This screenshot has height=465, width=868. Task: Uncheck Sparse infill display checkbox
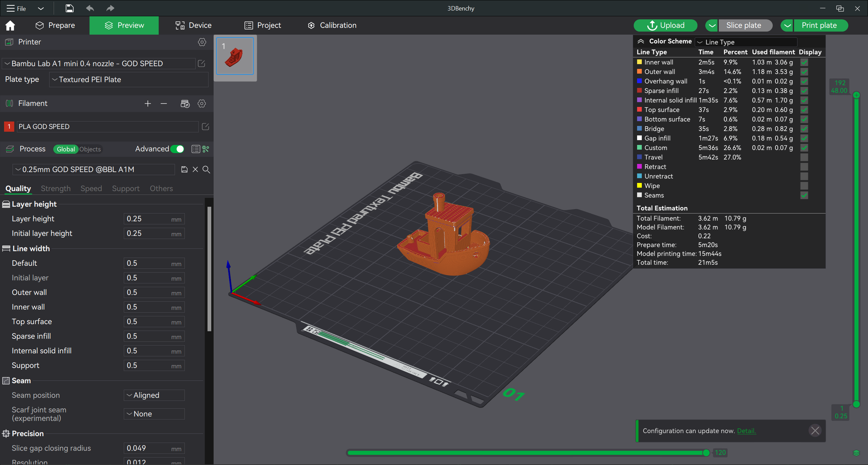804,91
